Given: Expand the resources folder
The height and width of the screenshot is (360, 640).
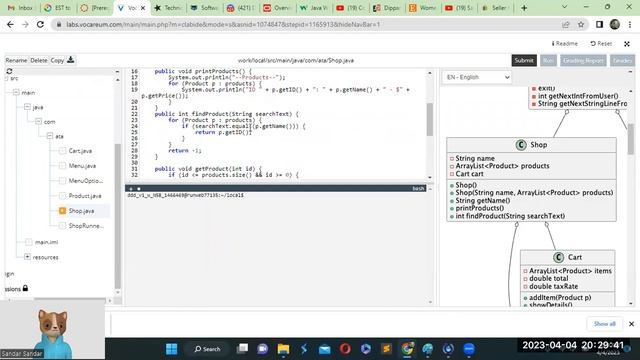Looking at the screenshot, I should coord(27,257).
